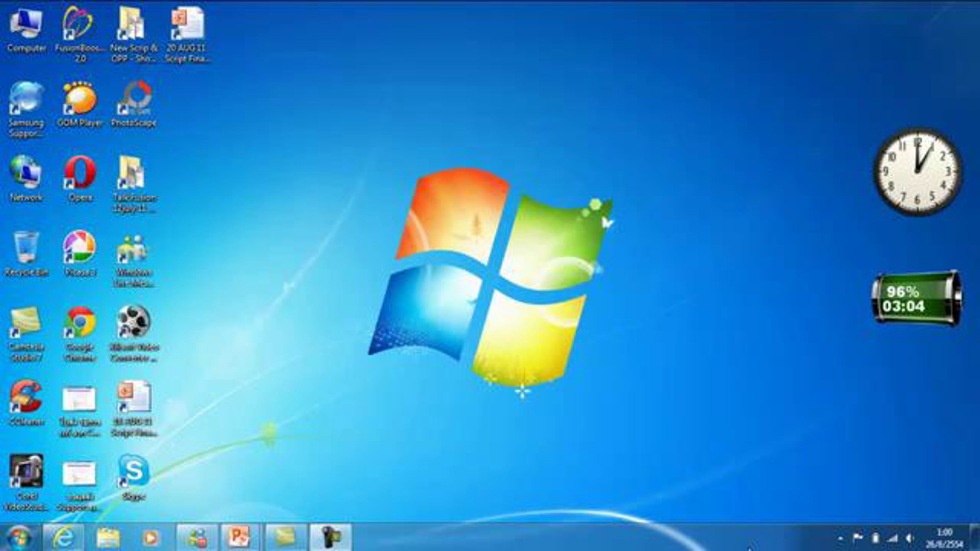Click the analog clock desktop gadget
980x551 pixels.
918,171
